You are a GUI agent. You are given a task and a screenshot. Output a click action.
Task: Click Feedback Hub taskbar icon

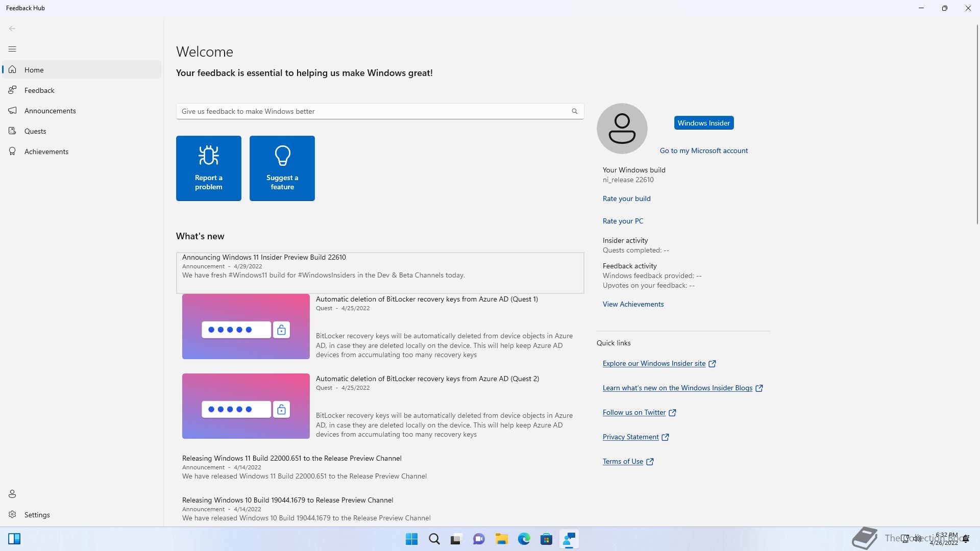[569, 539]
